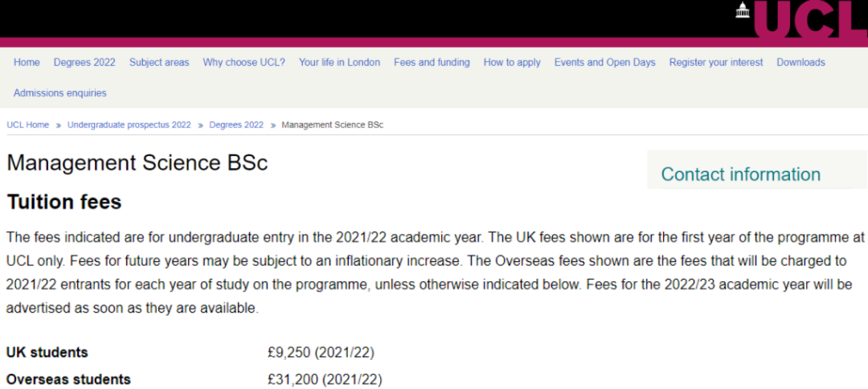This screenshot has width=868, height=389.
Task: Open the Fees and funding menu item
Action: point(432,63)
